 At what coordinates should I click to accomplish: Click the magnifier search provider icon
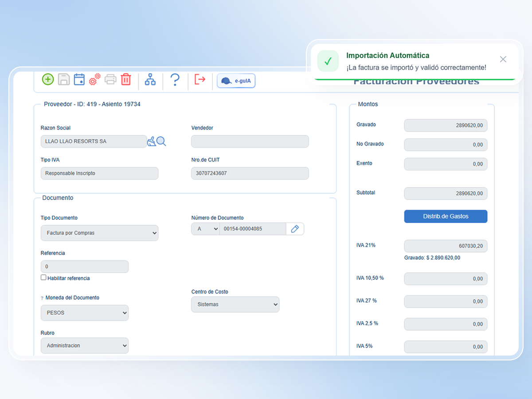tap(161, 141)
